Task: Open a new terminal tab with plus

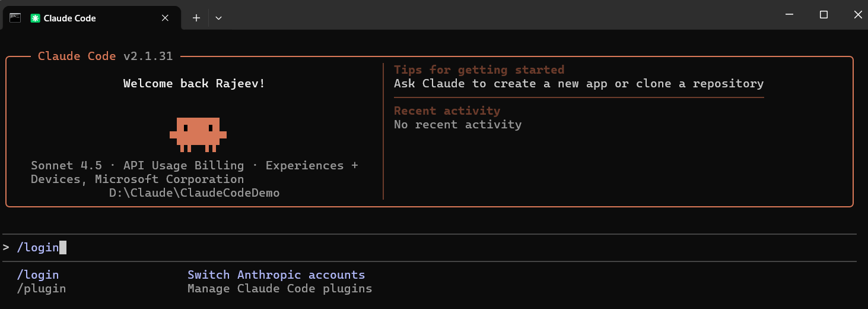Action: 196,18
